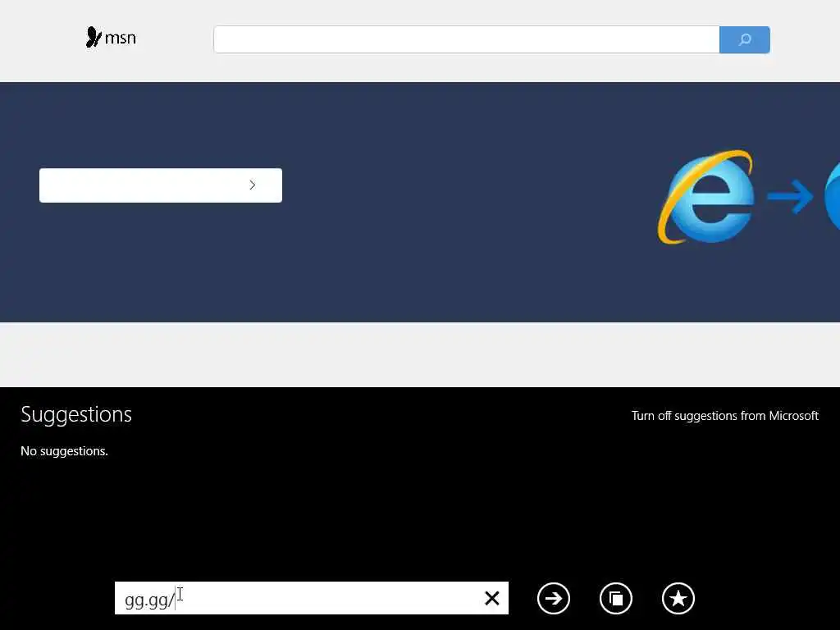Click the go arrow button beside address bar
This screenshot has width=840, height=630.
pyautogui.click(x=554, y=598)
